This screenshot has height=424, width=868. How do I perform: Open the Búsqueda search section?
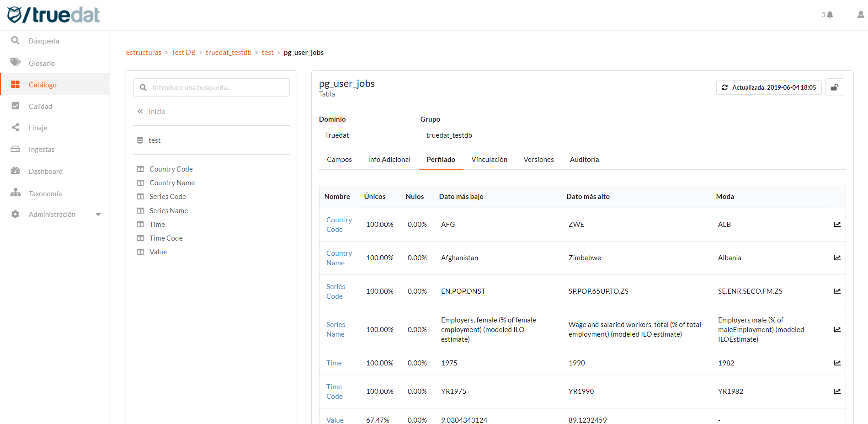43,41
